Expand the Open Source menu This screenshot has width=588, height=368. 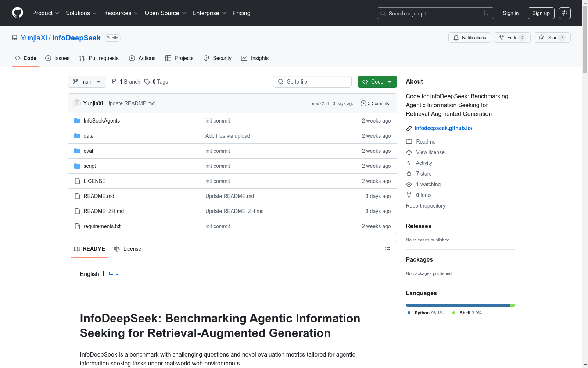pyautogui.click(x=165, y=13)
